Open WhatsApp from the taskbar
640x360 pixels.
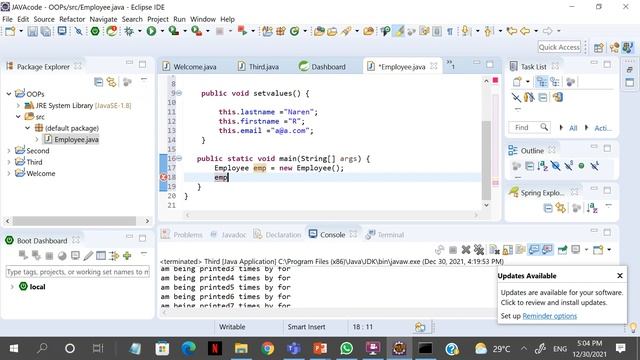click(x=347, y=348)
